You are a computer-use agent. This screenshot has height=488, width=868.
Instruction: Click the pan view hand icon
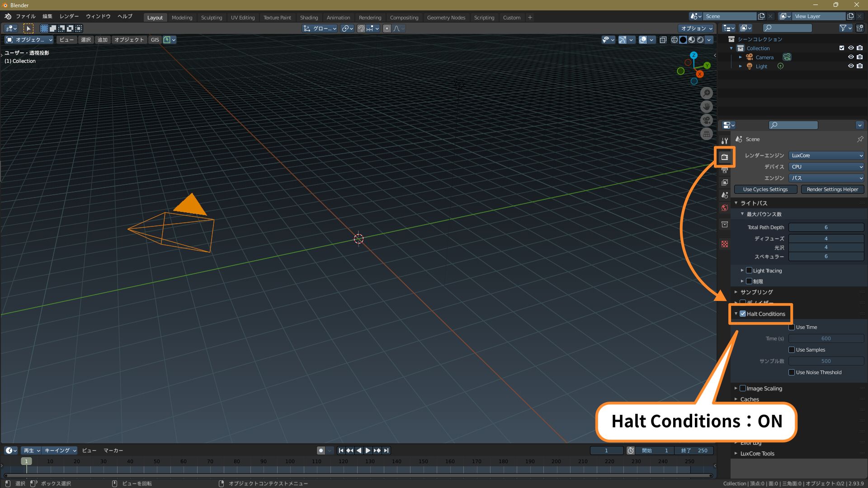pyautogui.click(x=707, y=107)
